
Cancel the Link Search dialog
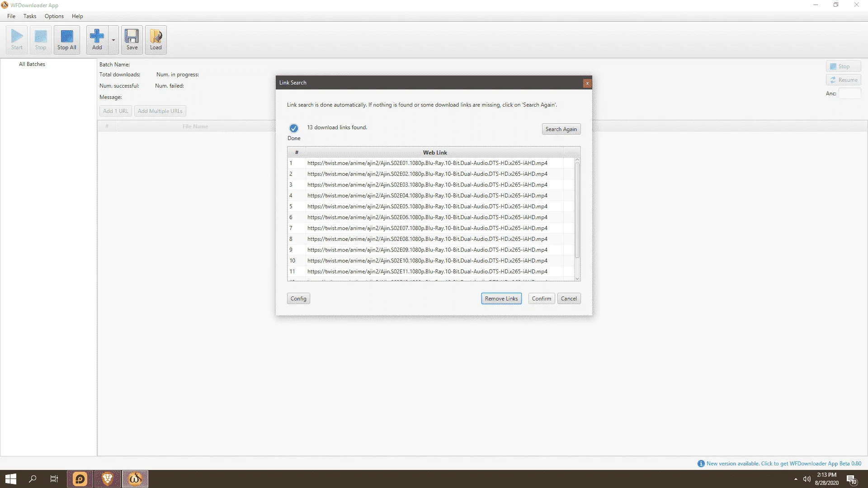click(569, 299)
